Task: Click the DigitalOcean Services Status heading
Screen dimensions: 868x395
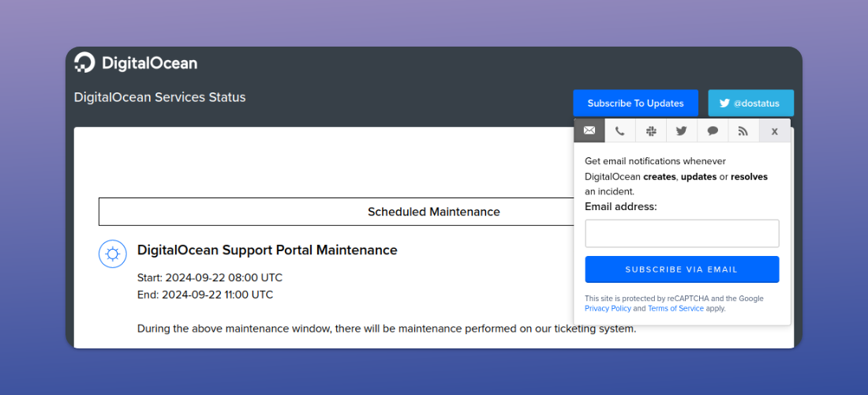Action: pyautogui.click(x=160, y=97)
